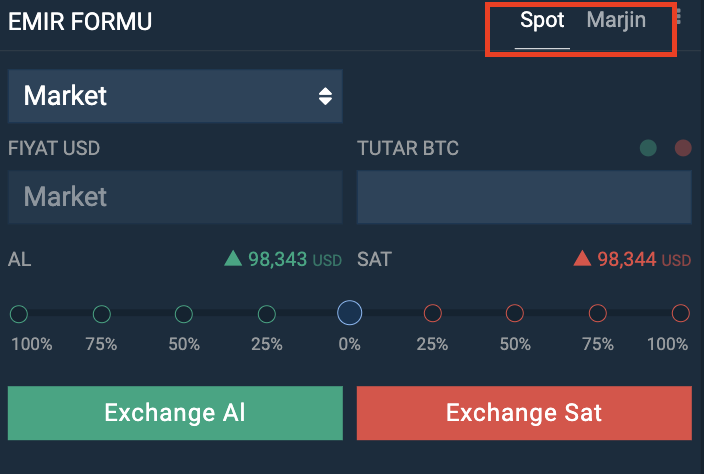Switch to the Marjin tab
Image resolution: width=704 pixels, height=474 pixels.
616,21
